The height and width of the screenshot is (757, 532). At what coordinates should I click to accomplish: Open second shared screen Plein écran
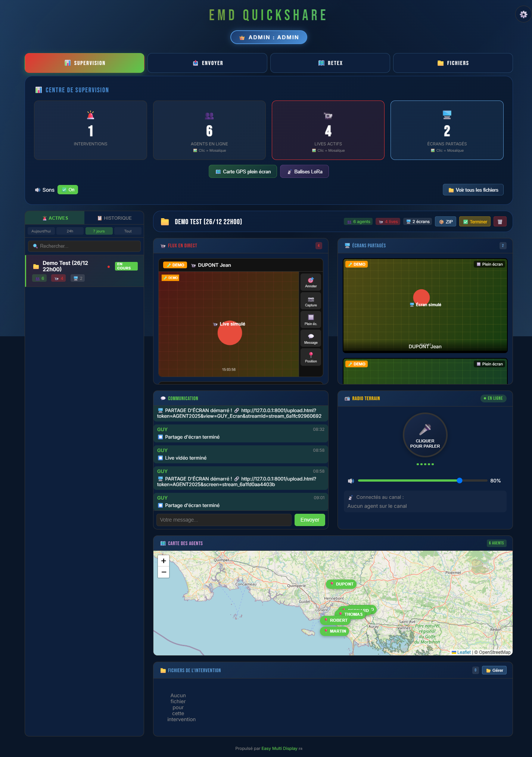click(x=489, y=364)
